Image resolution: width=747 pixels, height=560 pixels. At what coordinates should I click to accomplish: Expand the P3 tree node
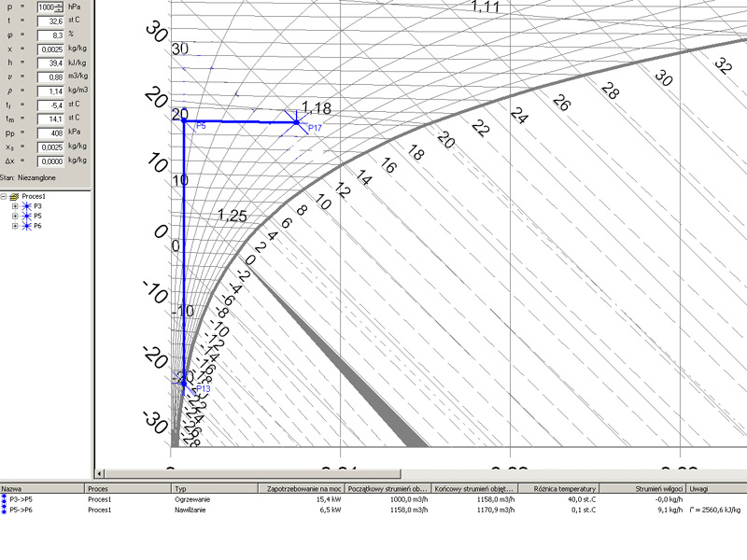pos(15,206)
